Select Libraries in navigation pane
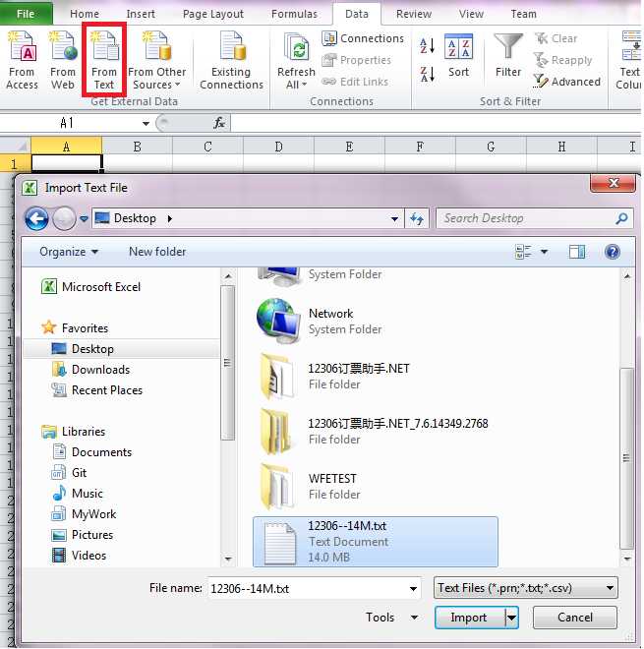This screenshot has height=649, width=644. (x=74, y=432)
